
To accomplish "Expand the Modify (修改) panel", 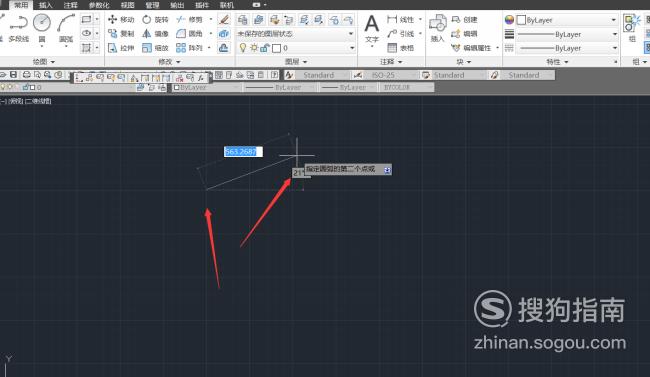I will pos(169,62).
